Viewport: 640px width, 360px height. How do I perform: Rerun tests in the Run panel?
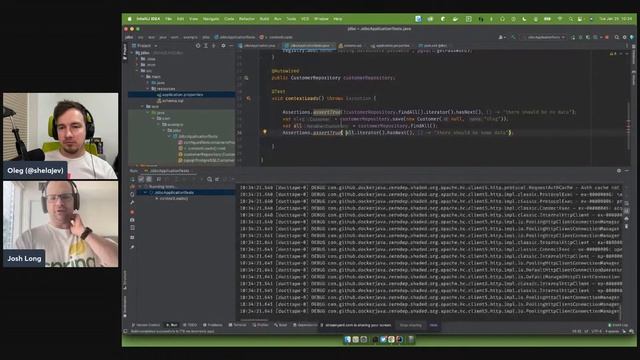coord(132,179)
